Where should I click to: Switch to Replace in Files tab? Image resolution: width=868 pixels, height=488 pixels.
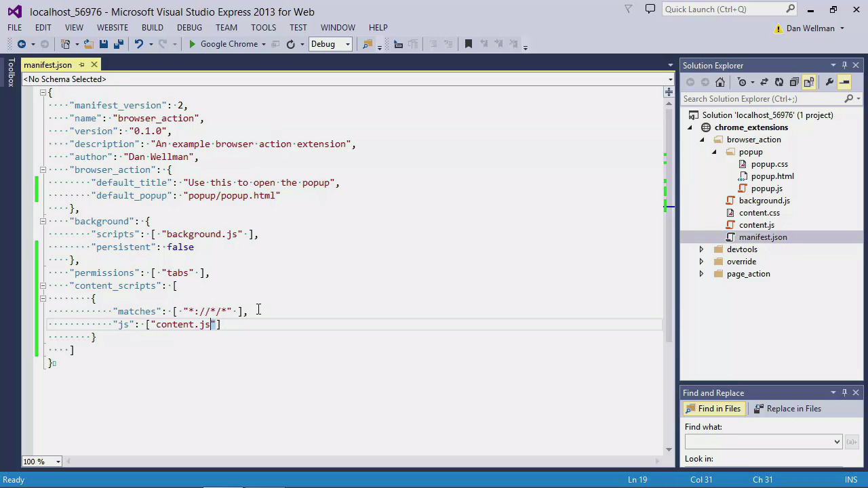pos(787,409)
